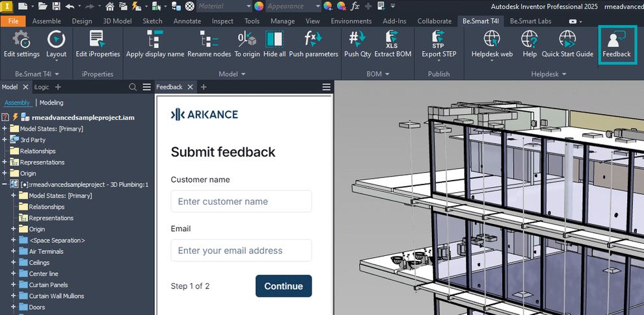Click the Email address input field
Screen dimensions: 644x315
tap(241, 250)
